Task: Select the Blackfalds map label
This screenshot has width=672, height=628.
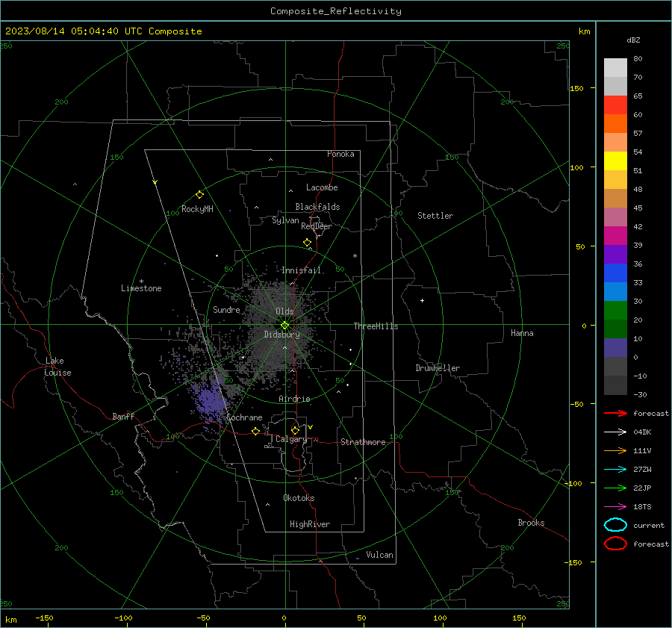Action: (317, 207)
